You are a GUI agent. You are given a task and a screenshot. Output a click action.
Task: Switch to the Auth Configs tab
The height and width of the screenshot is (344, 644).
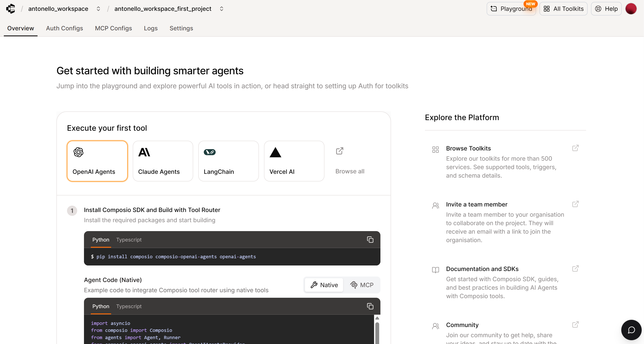point(64,28)
